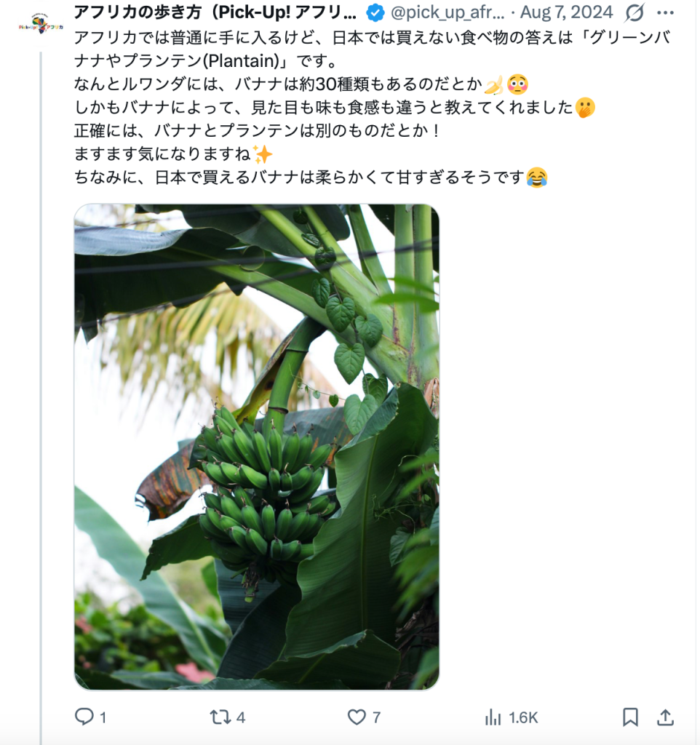Click the reply count 1

[103, 717]
